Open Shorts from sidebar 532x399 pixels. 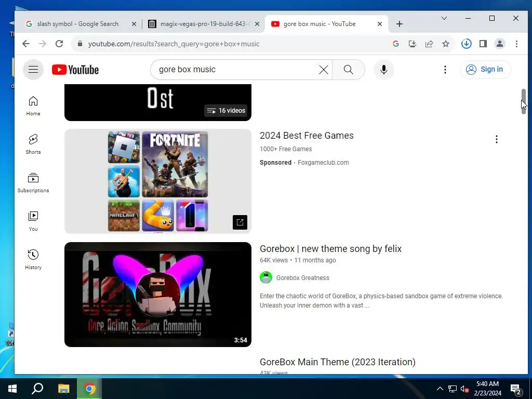pos(33,144)
